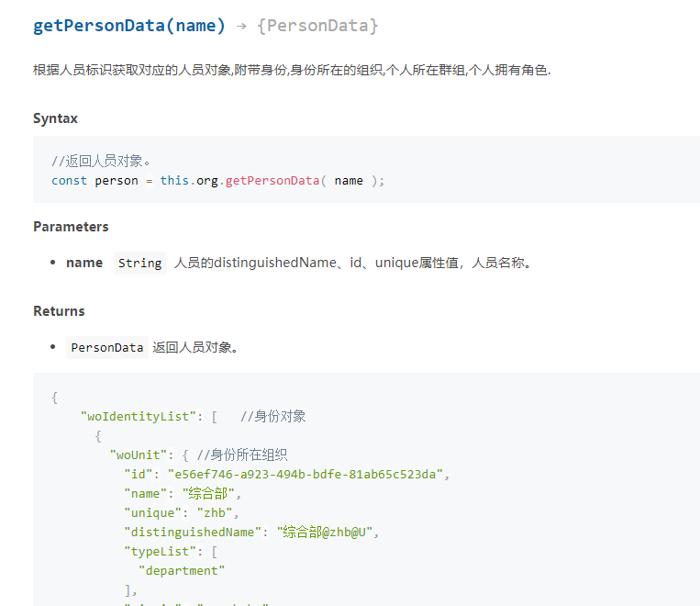
Task: Click the "综合部" name value
Action: click(208, 493)
